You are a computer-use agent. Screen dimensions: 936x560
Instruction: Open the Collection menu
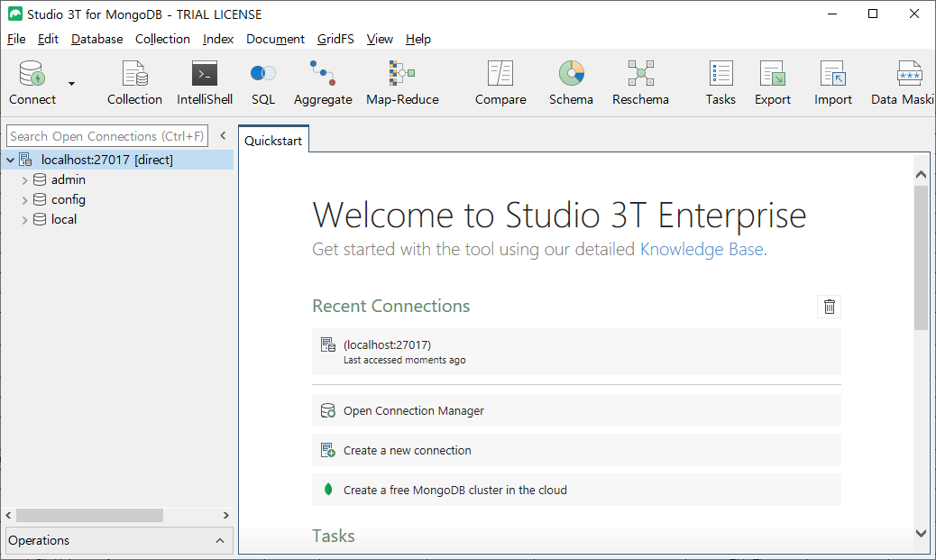point(162,39)
